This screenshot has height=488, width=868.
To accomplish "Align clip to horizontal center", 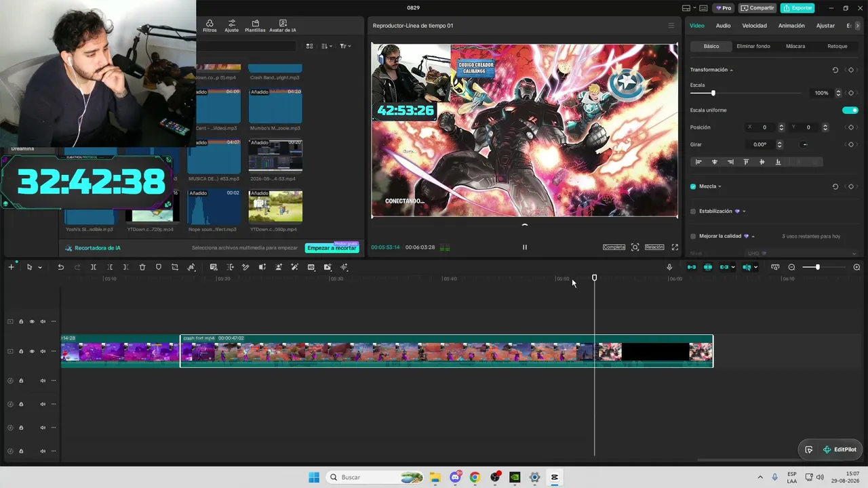I will [714, 162].
